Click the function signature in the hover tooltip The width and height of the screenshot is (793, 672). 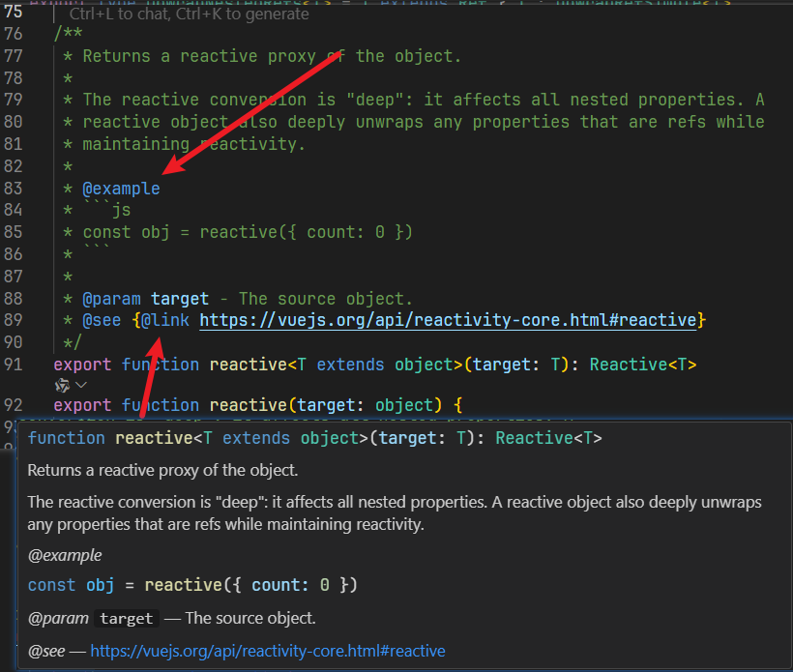point(314,438)
